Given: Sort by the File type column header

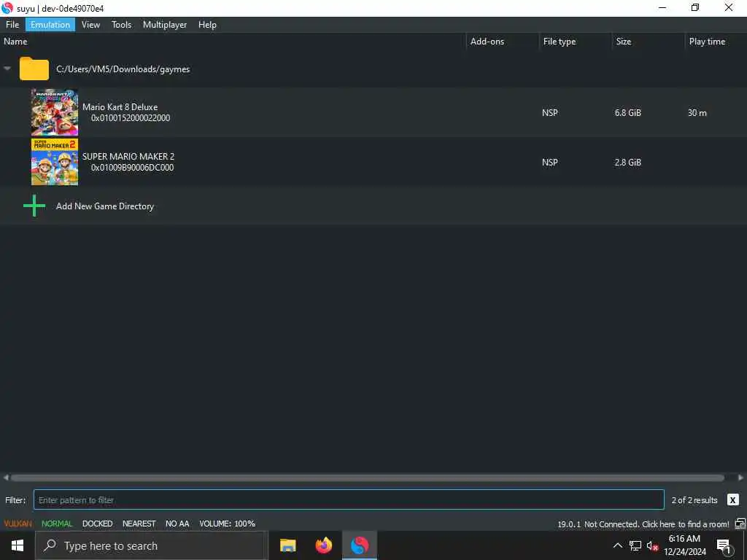Looking at the screenshot, I should pos(560,42).
